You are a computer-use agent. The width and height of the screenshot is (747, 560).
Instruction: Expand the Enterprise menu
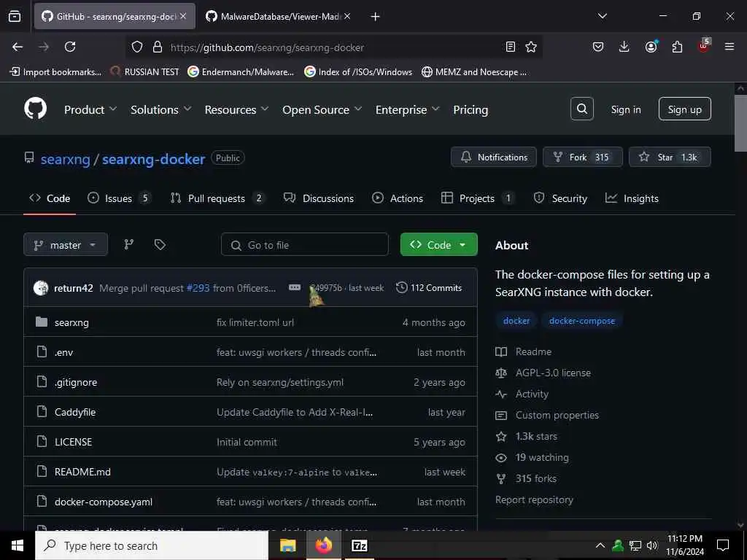coord(407,109)
